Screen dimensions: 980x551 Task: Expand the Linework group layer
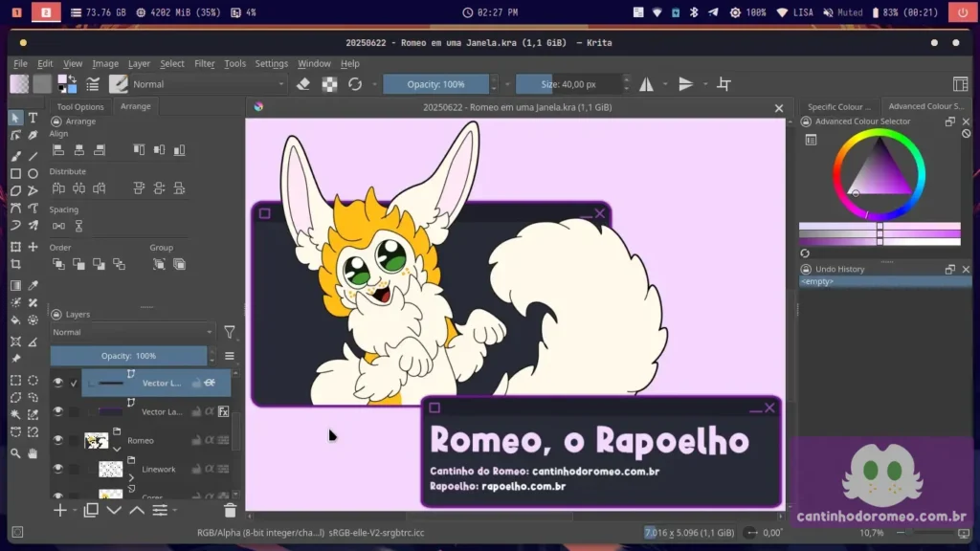click(x=131, y=478)
